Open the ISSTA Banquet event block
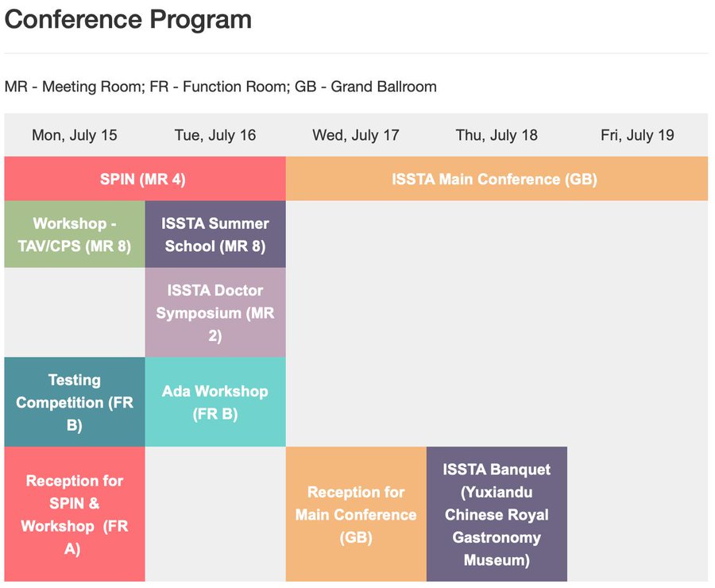Screen dimensions: 715x588 [497, 514]
